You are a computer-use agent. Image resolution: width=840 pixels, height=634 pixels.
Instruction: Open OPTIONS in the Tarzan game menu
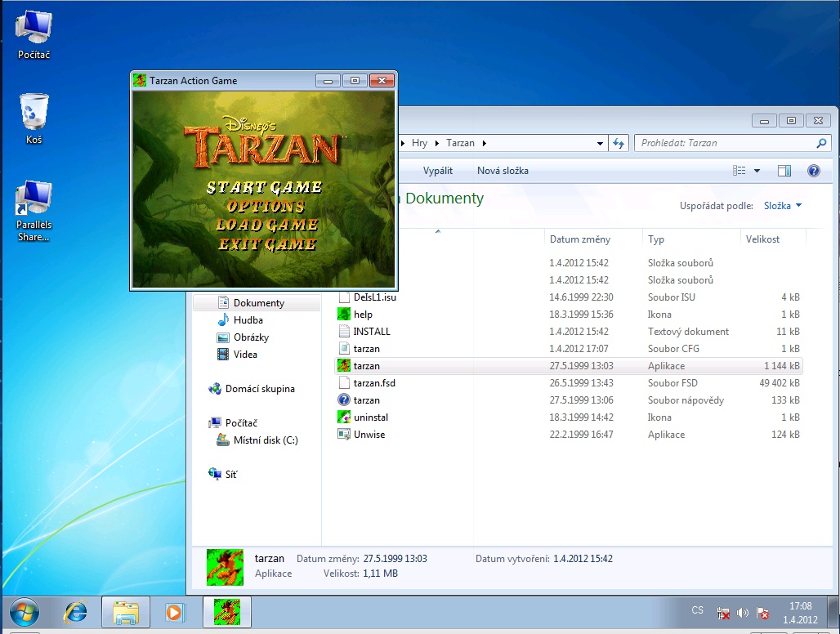(266, 207)
